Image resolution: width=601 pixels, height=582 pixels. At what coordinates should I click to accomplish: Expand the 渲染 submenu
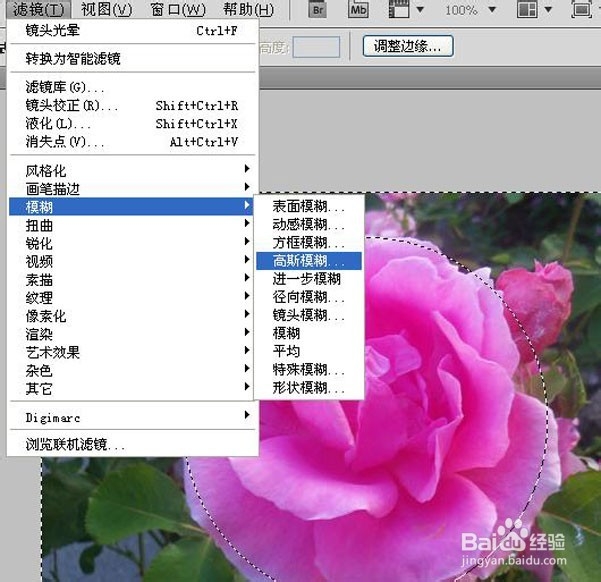pyautogui.click(x=131, y=334)
